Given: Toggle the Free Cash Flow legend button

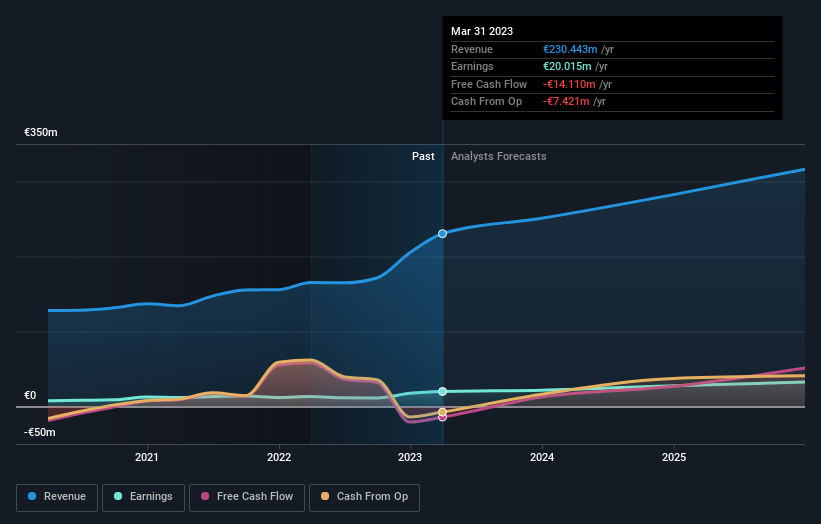Looking at the screenshot, I should tap(247, 497).
